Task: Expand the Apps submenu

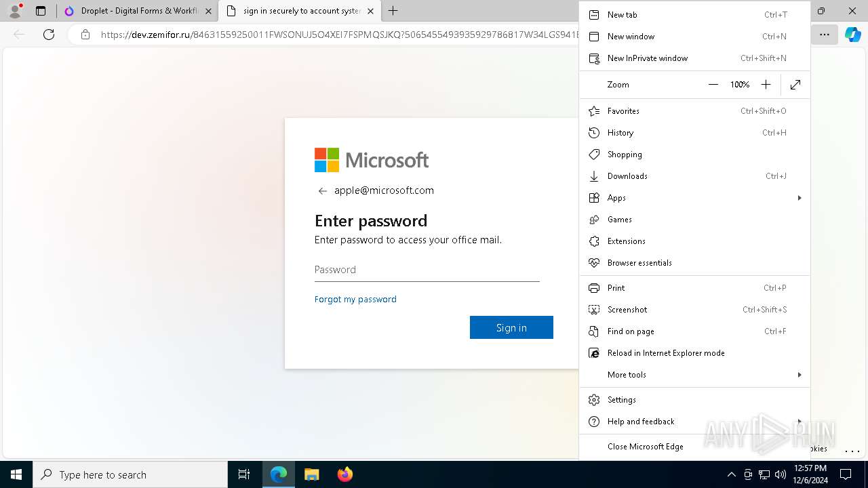Action: tap(694, 198)
